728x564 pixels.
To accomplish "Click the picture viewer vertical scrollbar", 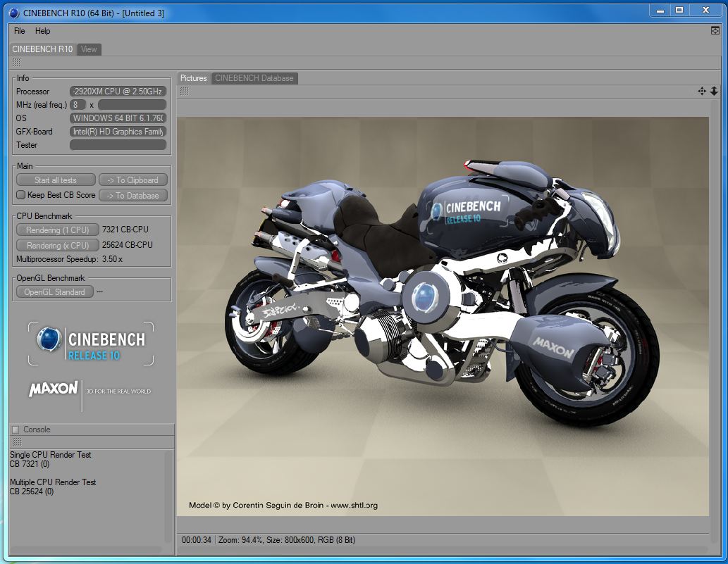I will 714,320.
